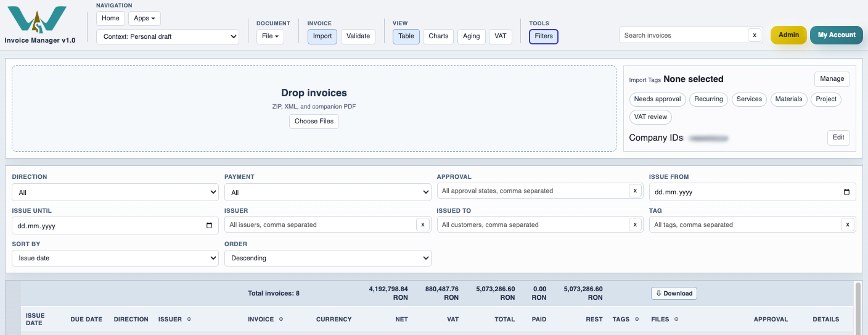
Task: Click the Approval column header
Action: tap(771, 319)
